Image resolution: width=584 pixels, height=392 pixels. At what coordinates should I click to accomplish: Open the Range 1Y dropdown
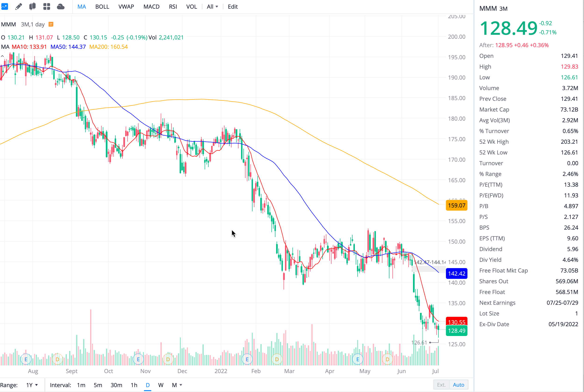(x=32, y=385)
